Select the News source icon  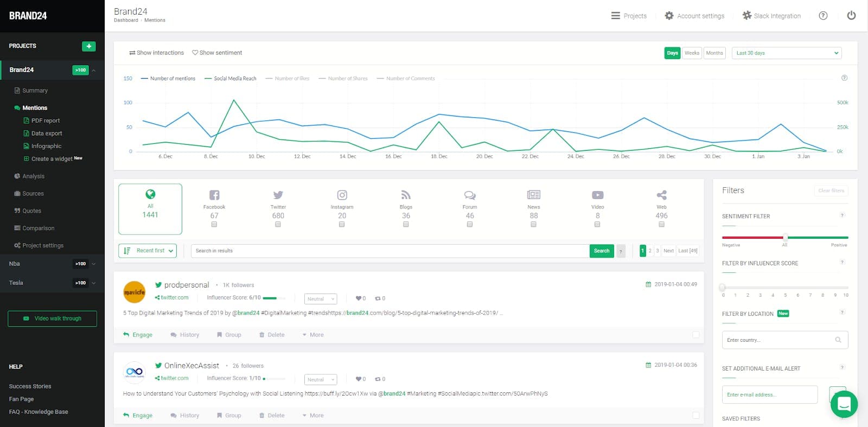coord(534,195)
